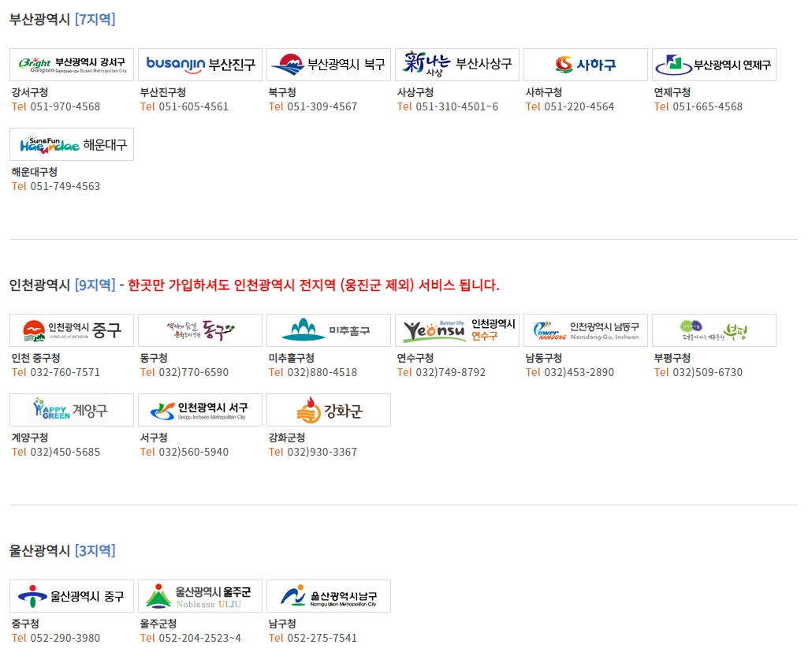
Task: Click the 부산진구청 name
Action: (162, 92)
